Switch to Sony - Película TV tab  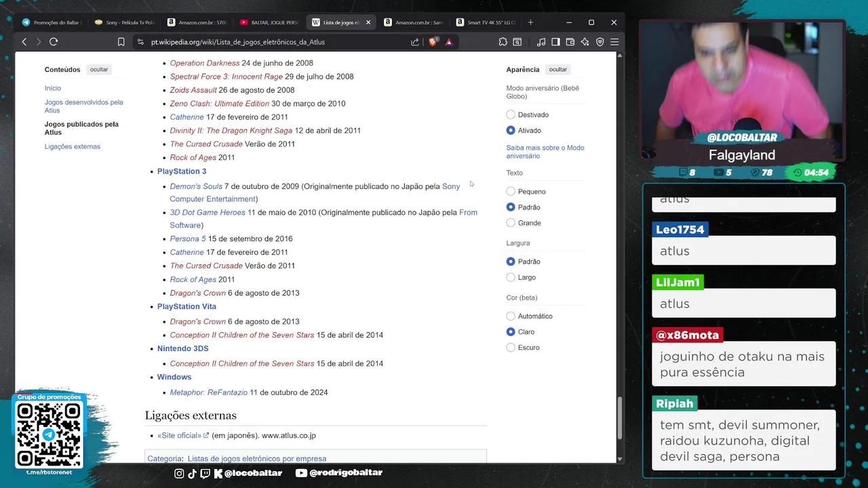click(x=124, y=22)
